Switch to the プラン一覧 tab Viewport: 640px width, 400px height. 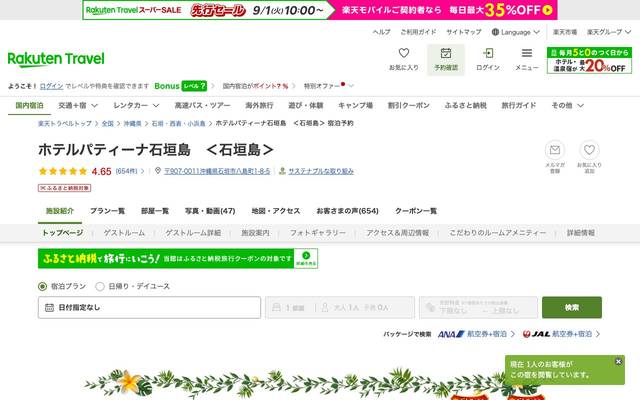[107, 211]
